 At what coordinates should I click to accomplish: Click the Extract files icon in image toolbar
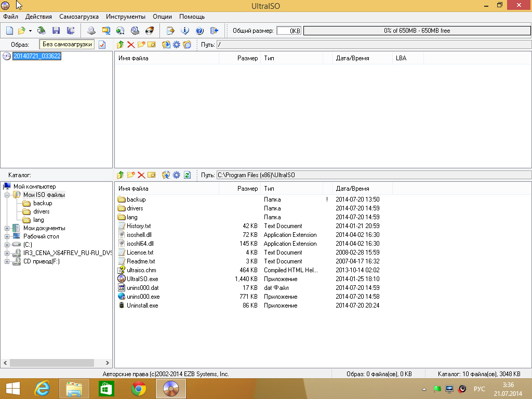coord(166,45)
